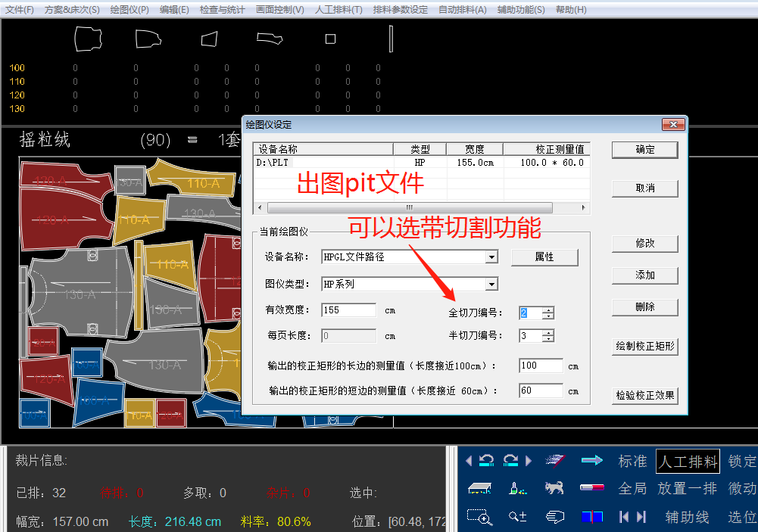Click the blue split-rectangles icon
The height and width of the screenshot is (532, 758).
(593, 517)
